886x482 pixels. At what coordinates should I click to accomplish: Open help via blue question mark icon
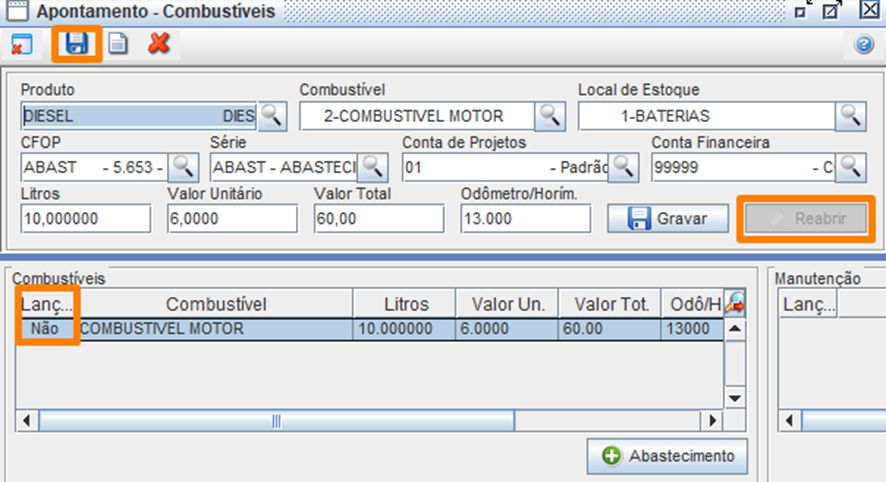(x=863, y=45)
